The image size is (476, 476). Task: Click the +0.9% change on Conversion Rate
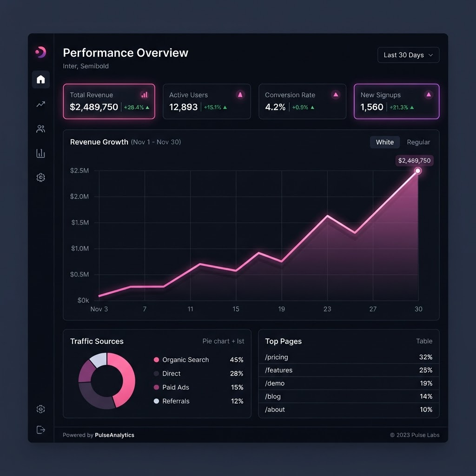coord(303,107)
